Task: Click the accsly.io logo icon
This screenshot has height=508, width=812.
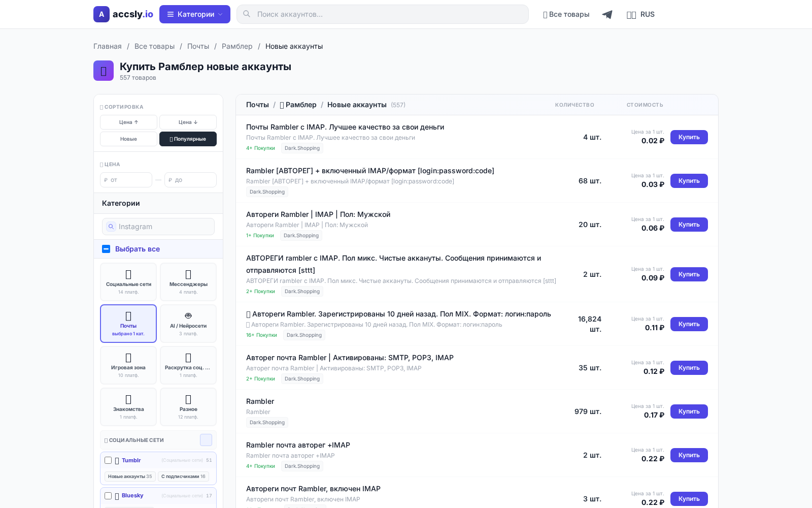Action: (x=101, y=14)
